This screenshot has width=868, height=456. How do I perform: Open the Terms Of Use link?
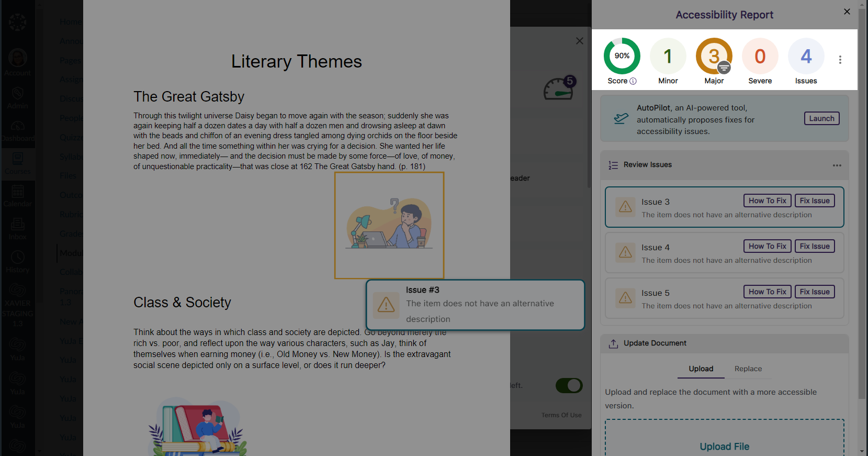click(x=561, y=415)
